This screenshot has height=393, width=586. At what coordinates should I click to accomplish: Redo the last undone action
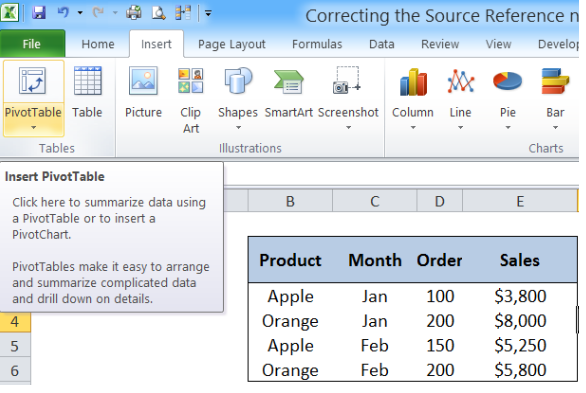98,13
